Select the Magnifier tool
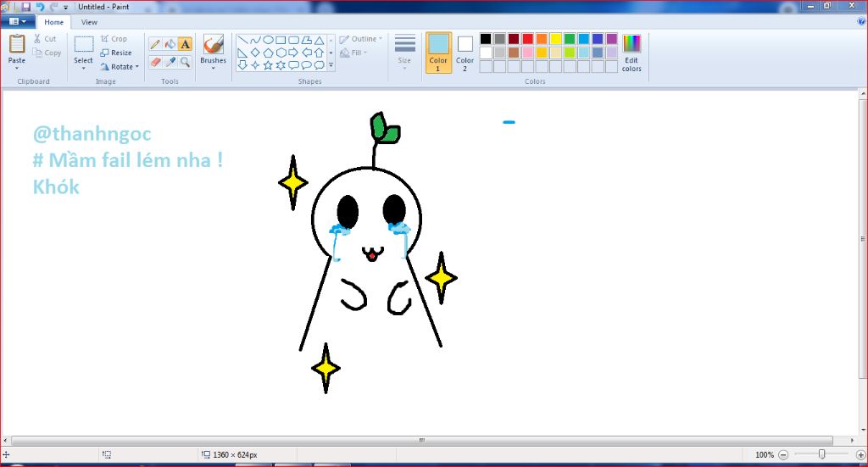This screenshot has height=467, width=868. click(185, 61)
